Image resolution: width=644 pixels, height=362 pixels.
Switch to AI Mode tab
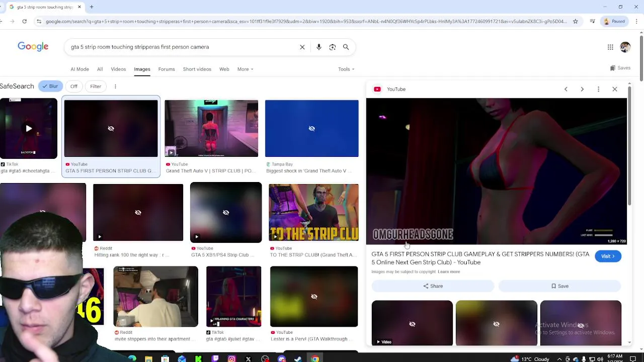tap(79, 69)
